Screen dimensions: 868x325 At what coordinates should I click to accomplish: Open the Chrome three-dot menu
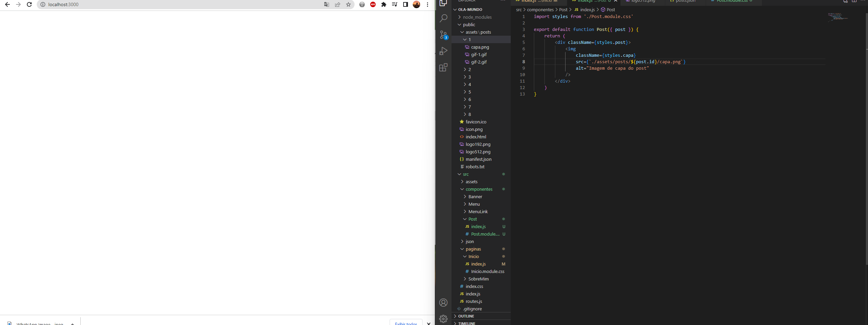(x=427, y=4)
